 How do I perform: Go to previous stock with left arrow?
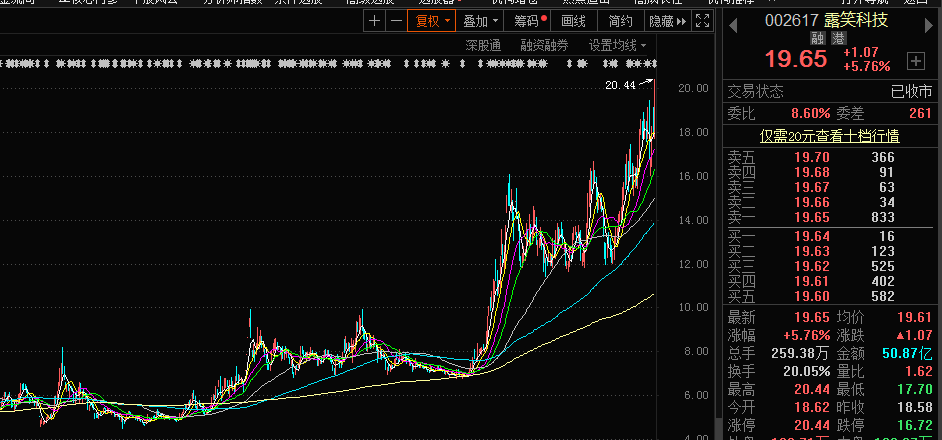[x=733, y=20]
